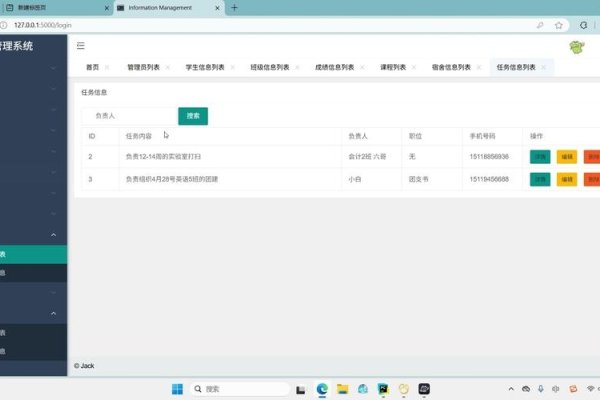Add page to favorites with star icon
The image size is (600, 400).
559,25
